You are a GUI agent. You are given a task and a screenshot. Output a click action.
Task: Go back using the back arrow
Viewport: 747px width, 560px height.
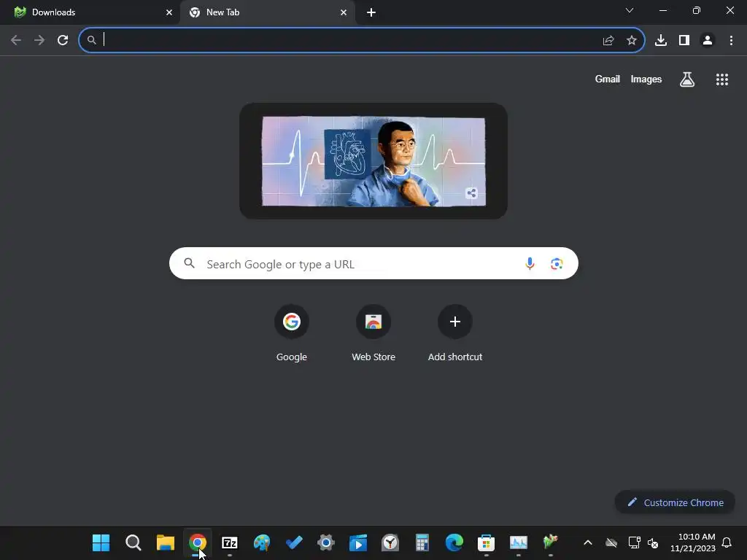pos(16,41)
